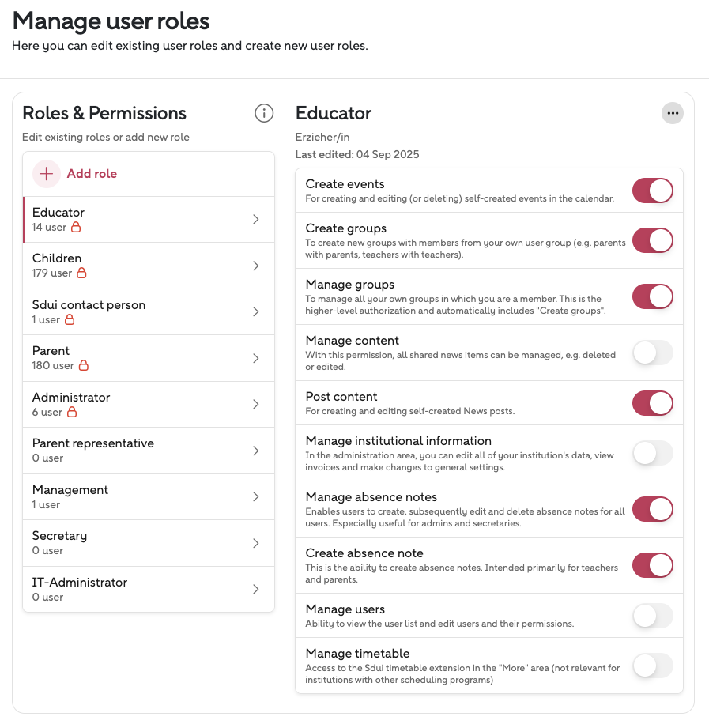Select the Secretary role
The width and height of the screenshot is (709, 728).
pyautogui.click(x=59, y=536)
